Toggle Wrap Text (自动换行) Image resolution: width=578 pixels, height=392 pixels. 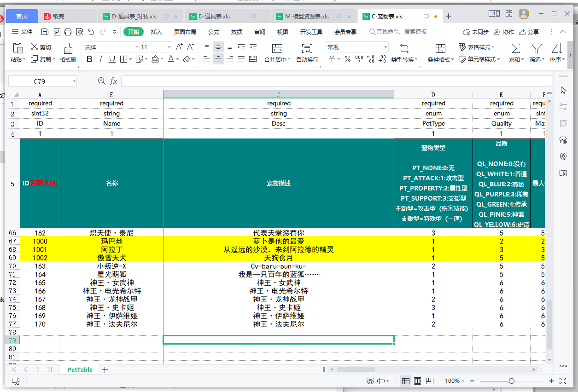point(307,53)
